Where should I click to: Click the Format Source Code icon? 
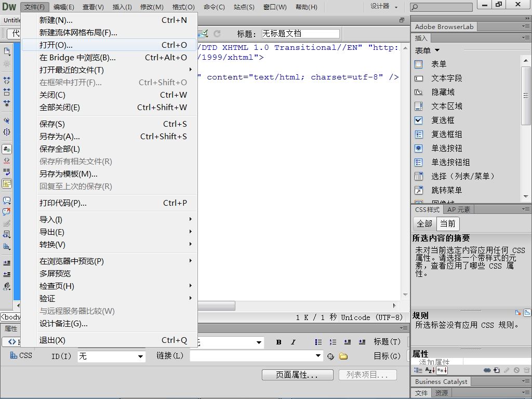tap(7, 286)
